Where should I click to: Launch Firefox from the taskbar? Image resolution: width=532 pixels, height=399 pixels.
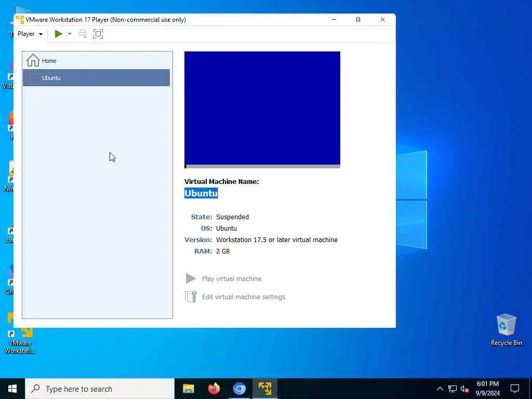click(214, 389)
